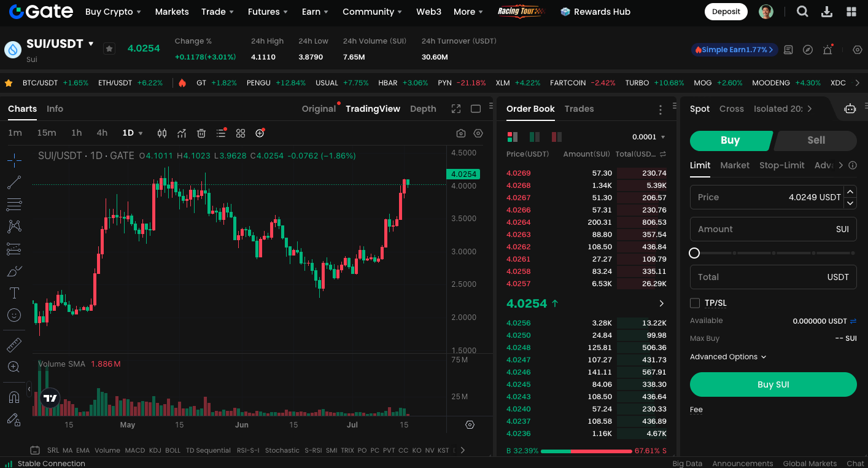Switch to Sell side

point(815,140)
